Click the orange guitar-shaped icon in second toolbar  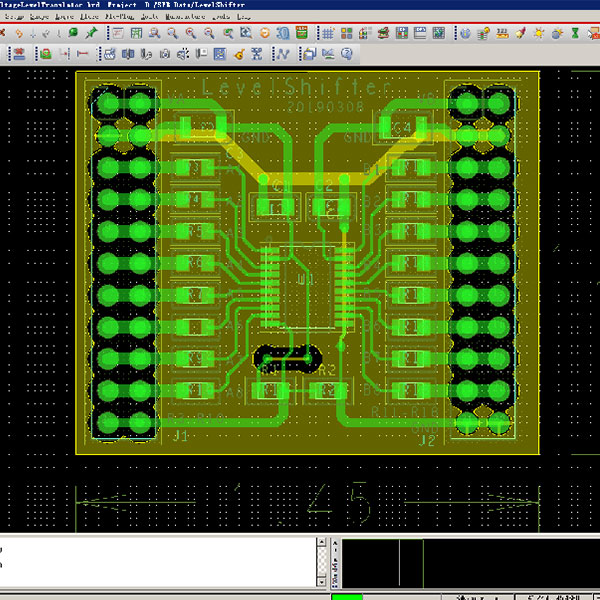tap(239, 54)
